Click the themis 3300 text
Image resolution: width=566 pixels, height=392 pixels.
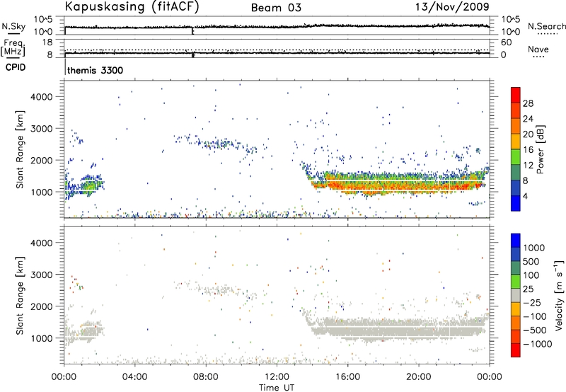pos(95,70)
